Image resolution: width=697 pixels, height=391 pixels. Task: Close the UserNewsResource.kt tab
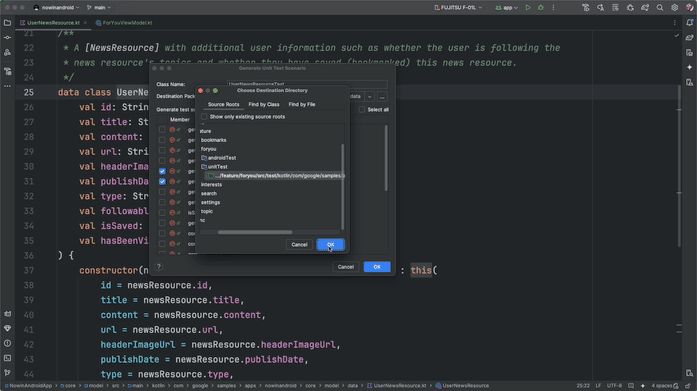pyautogui.click(x=85, y=23)
